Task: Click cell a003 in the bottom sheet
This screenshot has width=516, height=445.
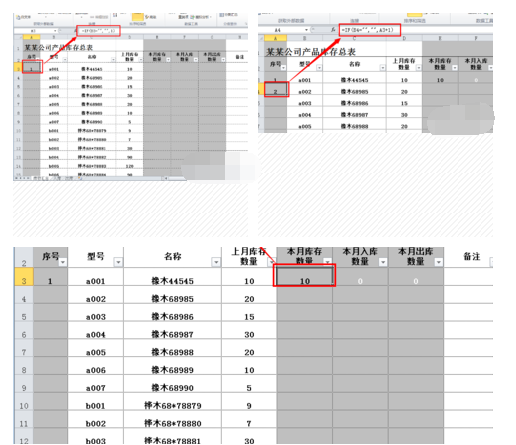Action: 95,312
